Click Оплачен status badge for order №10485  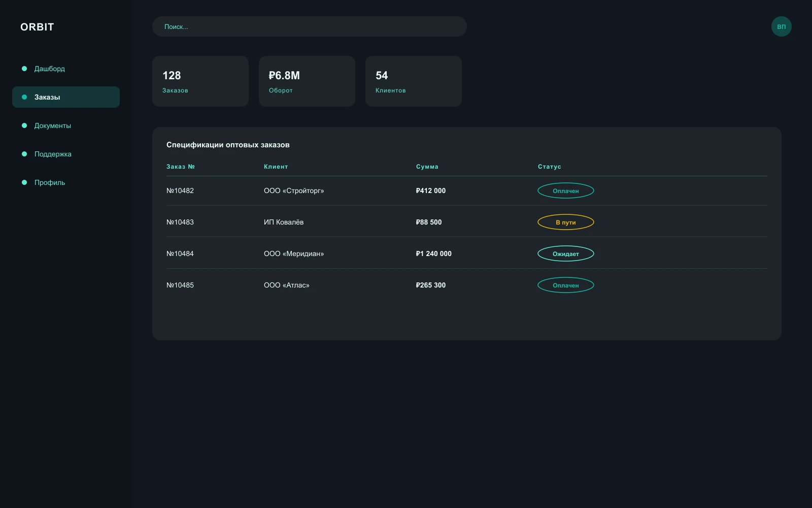pos(566,285)
